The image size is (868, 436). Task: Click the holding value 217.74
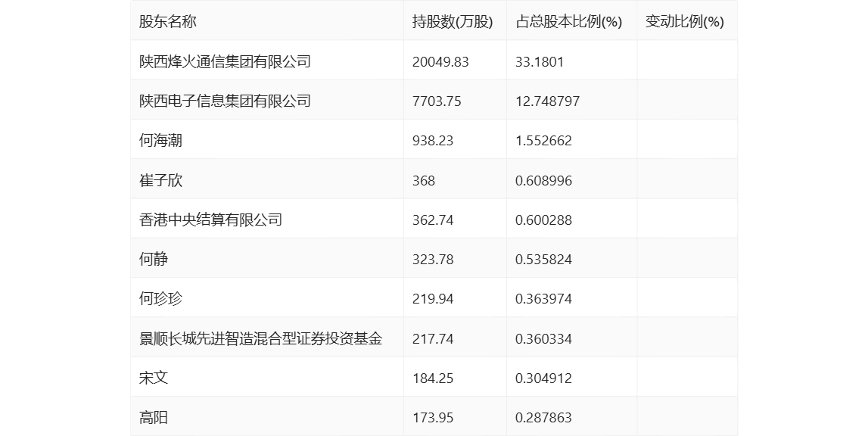433,338
